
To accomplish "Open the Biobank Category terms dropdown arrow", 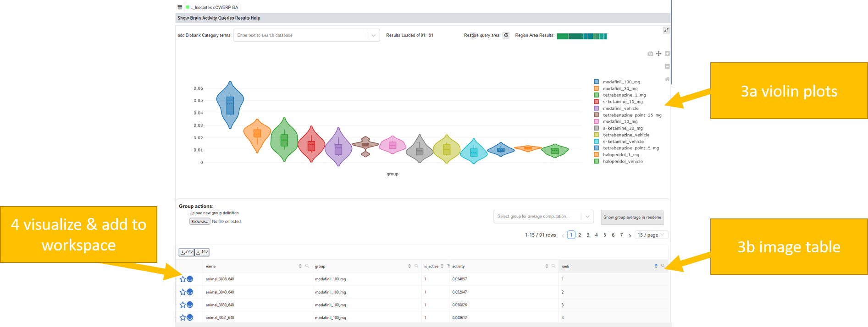I will [373, 35].
